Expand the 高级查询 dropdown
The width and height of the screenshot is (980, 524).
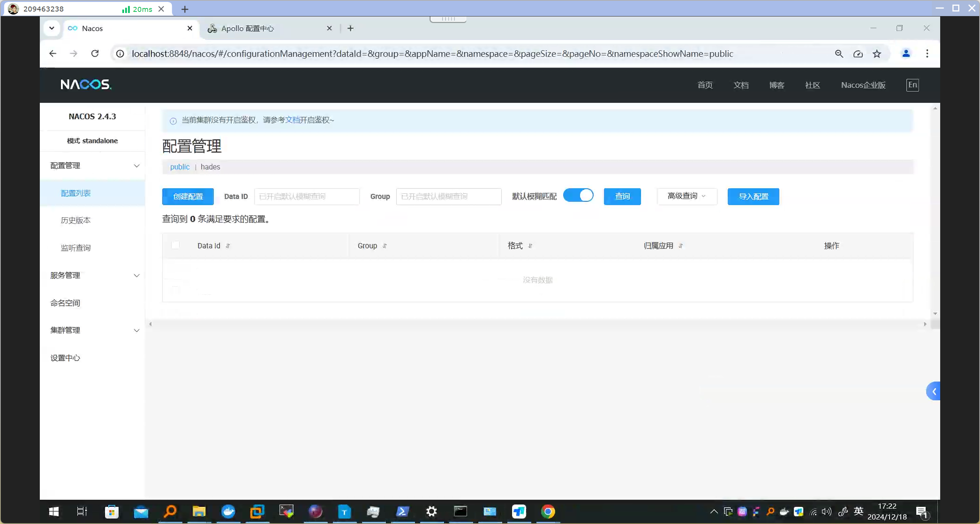click(686, 196)
